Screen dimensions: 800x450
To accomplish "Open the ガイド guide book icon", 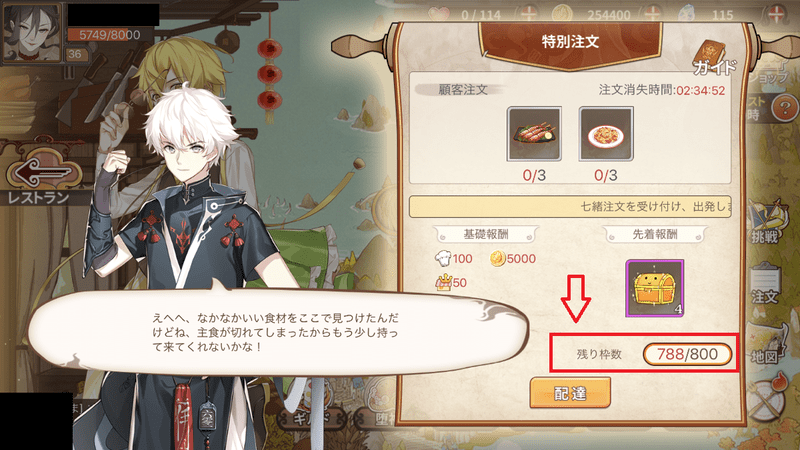I will (714, 58).
